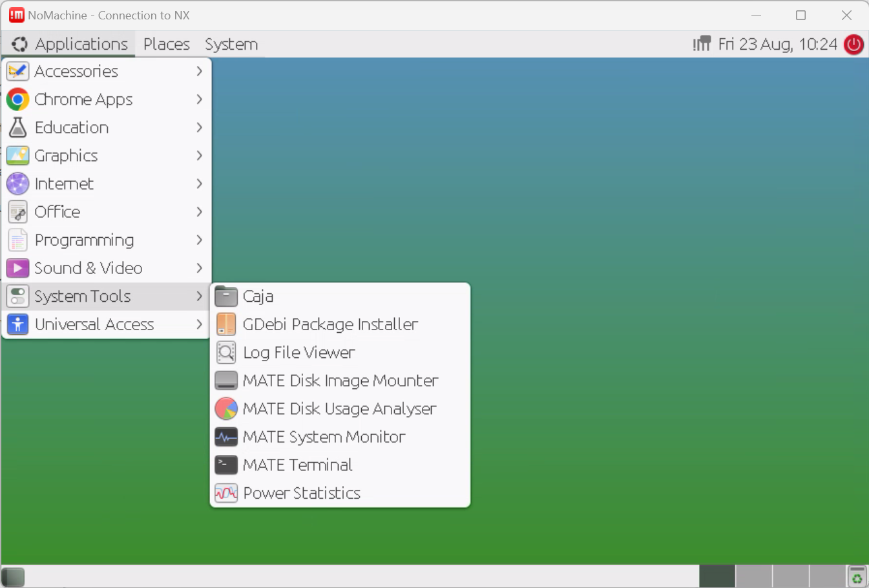Viewport: 869px width, 588px height.
Task: Switch to the second workspace
Action: point(753,576)
